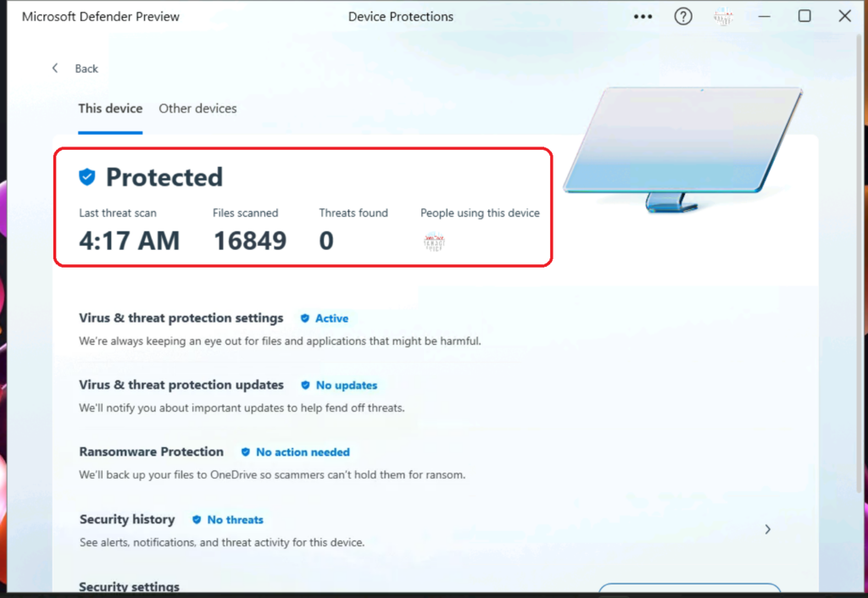
Task: Click the Device Protections window title
Action: 401,17
